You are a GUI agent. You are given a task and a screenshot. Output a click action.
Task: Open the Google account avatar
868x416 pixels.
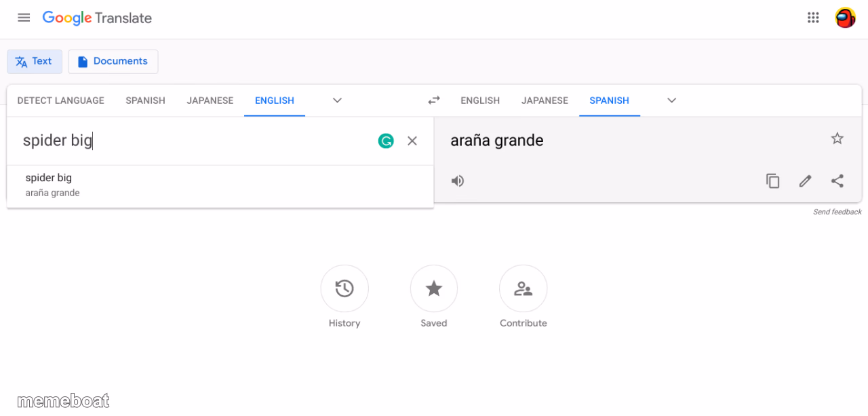click(845, 18)
